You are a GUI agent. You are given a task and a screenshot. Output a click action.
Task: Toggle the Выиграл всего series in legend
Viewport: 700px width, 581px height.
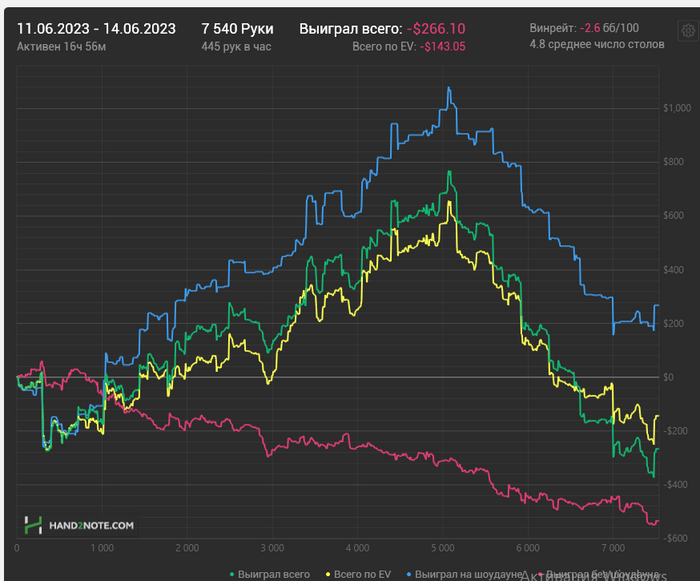pyautogui.click(x=274, y=575)
